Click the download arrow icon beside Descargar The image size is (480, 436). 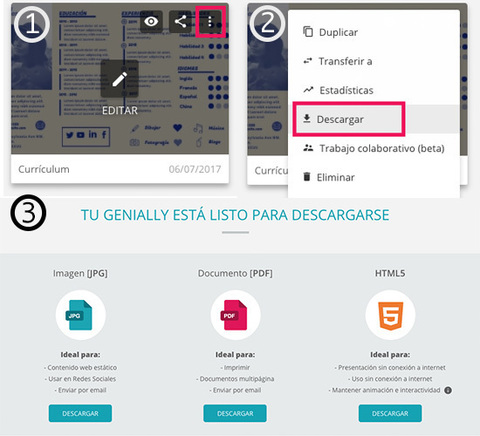point(307,118)
